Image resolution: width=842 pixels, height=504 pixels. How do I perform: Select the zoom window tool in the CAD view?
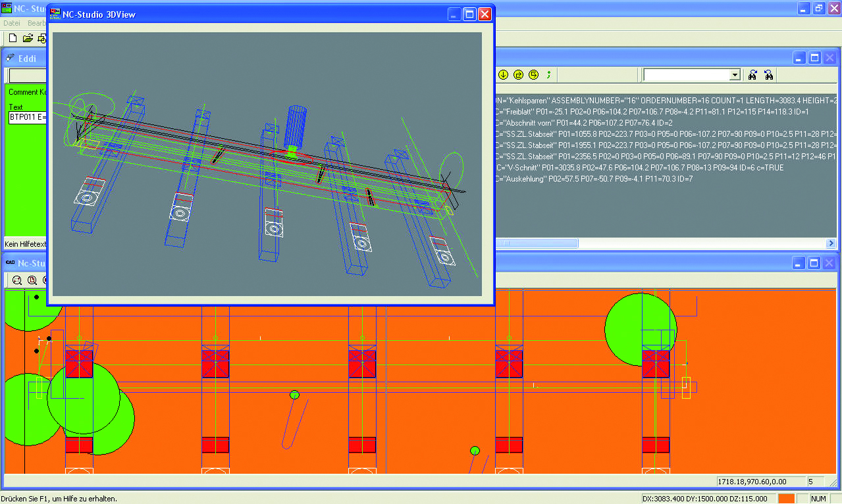click(x=16, y=280)
